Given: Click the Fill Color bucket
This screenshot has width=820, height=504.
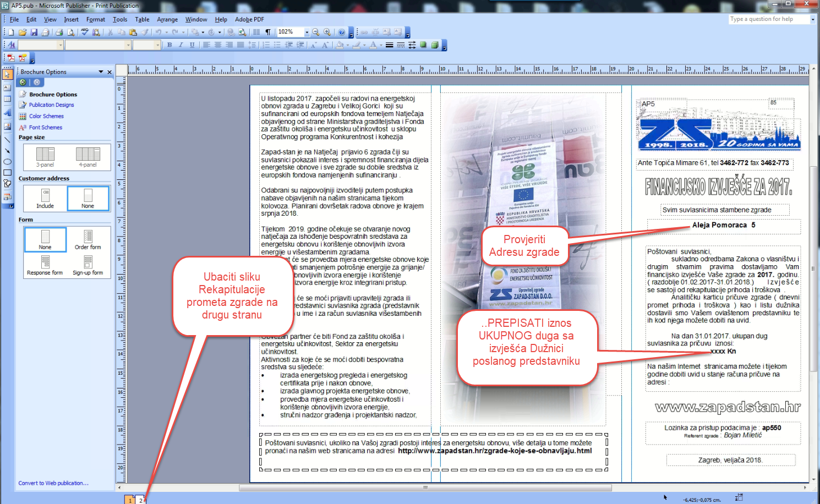Looking at the screenshot, I should pos(340,45).
